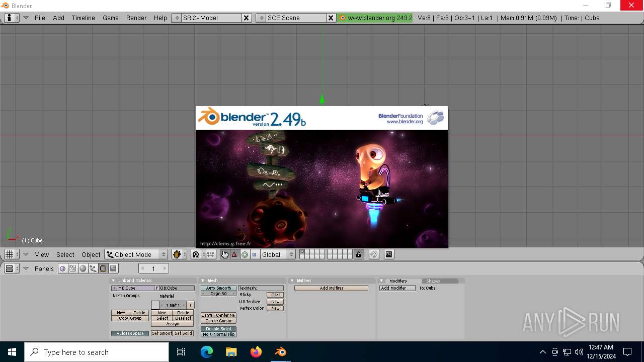
Task: Toggle Auto Smooth in Mesh panel
Action: click(218, 288)
